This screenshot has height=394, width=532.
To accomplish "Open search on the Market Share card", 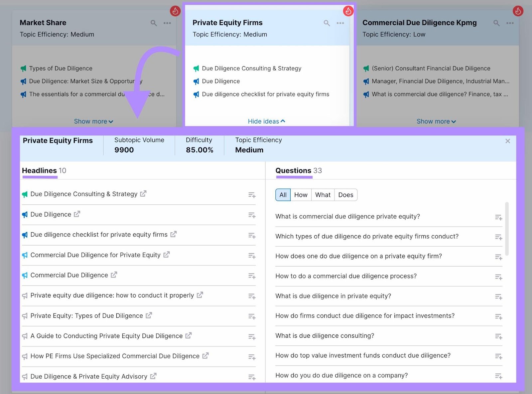I will (x=154, y=23).
